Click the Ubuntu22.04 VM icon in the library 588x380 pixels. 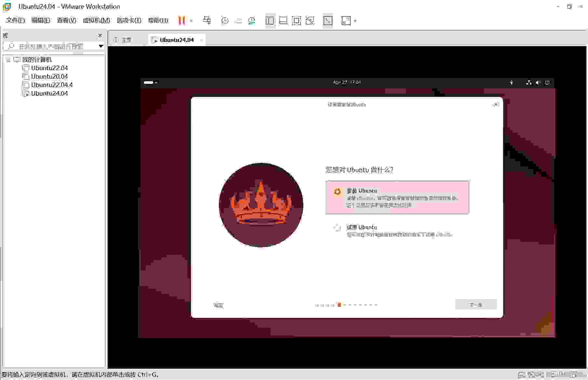[x=25, y=68]
